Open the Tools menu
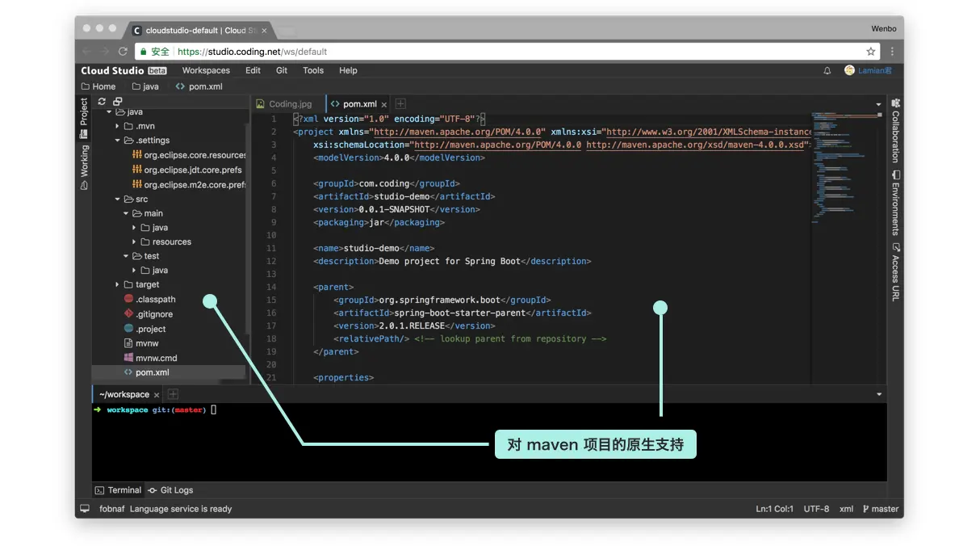980x546 pixels. coord(313,70)
